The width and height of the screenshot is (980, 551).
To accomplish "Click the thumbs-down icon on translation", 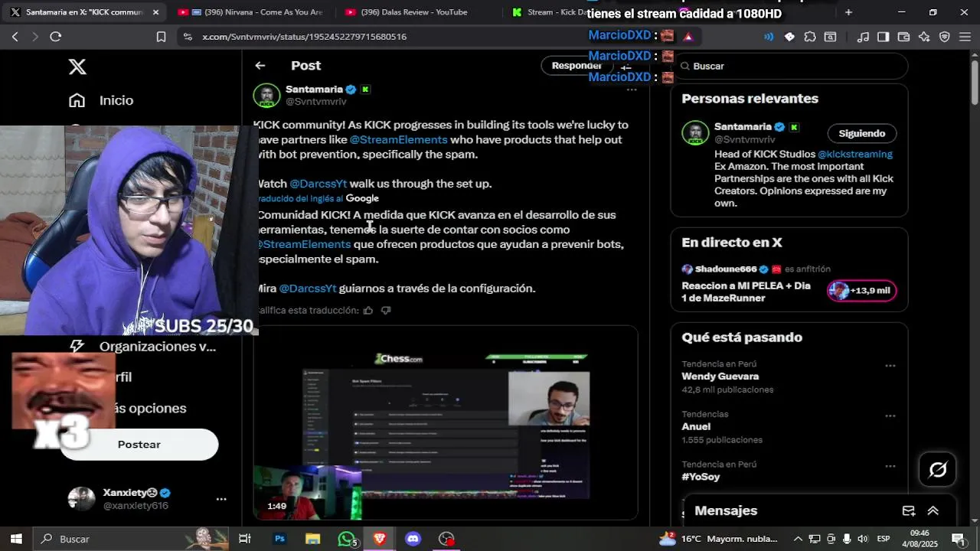I will pos(386,310).
